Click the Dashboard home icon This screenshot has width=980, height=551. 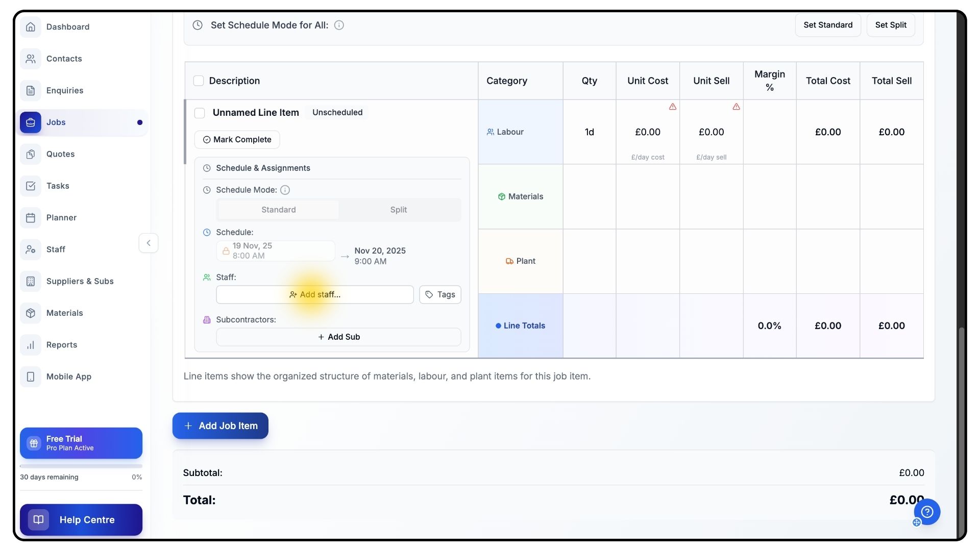tap(31, 27)
